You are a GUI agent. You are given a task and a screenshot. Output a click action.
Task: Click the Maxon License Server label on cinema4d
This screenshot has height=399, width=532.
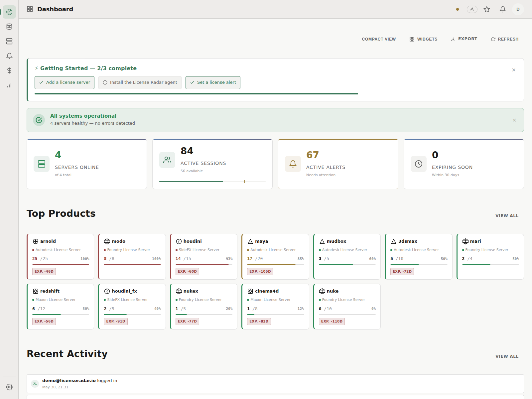(270, 300)
